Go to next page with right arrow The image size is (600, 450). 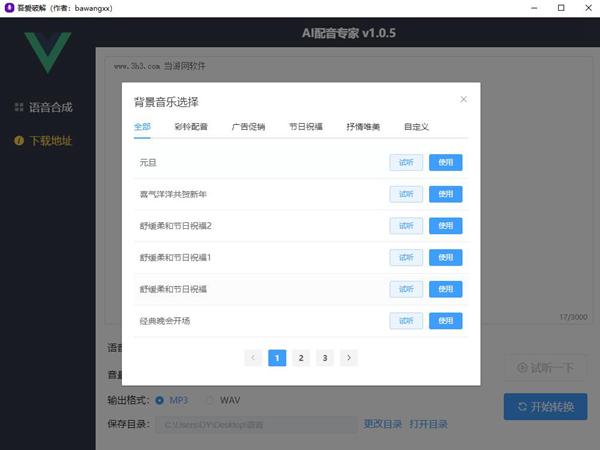(348, 357)
